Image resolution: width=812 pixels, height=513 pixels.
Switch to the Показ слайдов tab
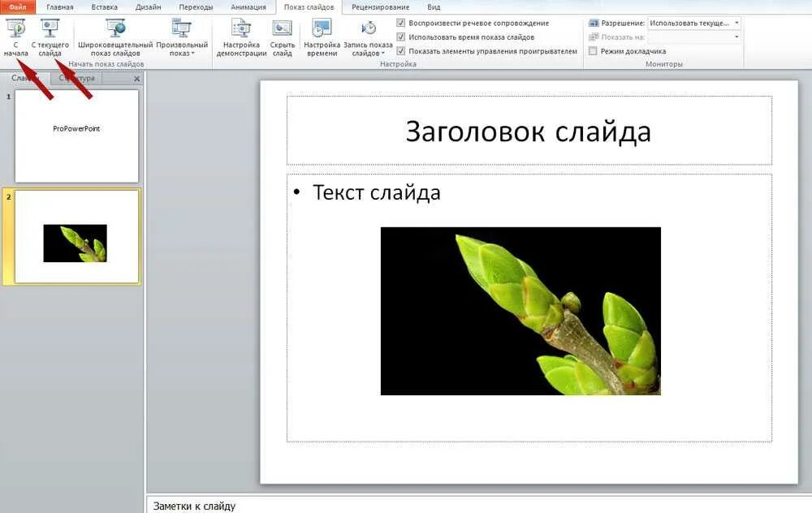309,7
